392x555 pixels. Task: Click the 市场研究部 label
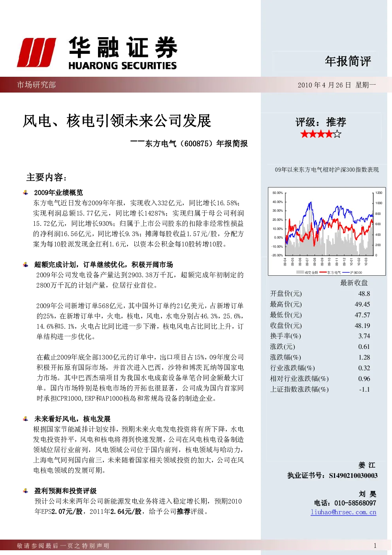[36, 85]
